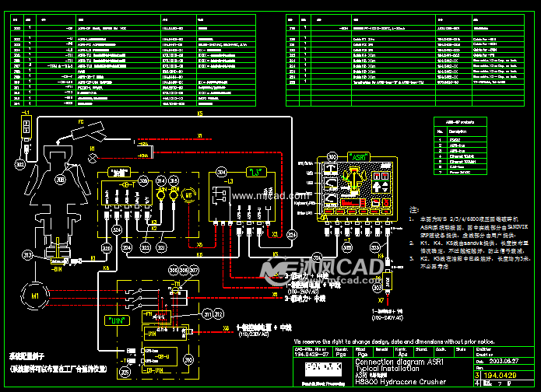Click the circled 307 callout
The image size is (541, 392).
(x=195, y=270)
